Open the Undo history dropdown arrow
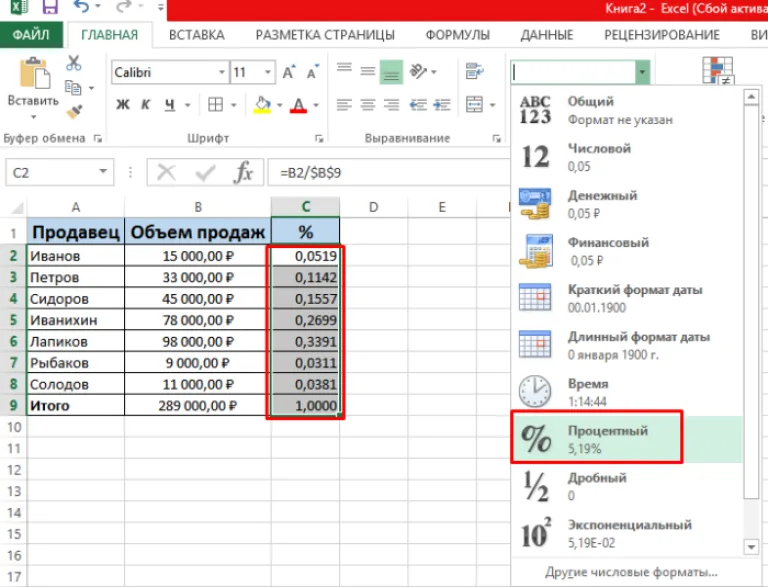This screenshot has width=768, height=587. (97, 7)
